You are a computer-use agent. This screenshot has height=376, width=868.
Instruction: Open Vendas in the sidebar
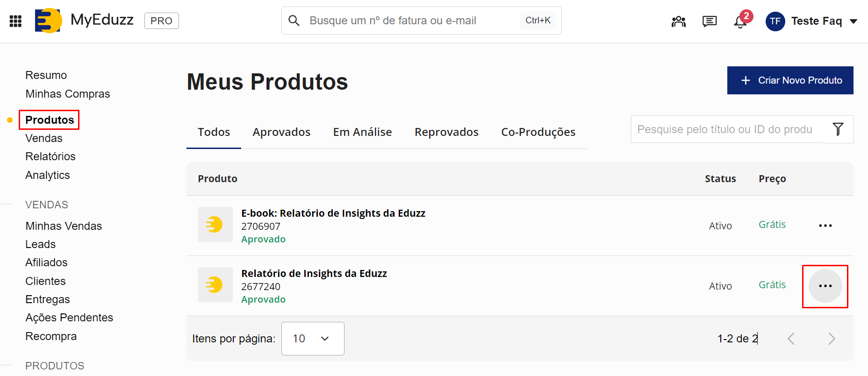click(44, 138)
